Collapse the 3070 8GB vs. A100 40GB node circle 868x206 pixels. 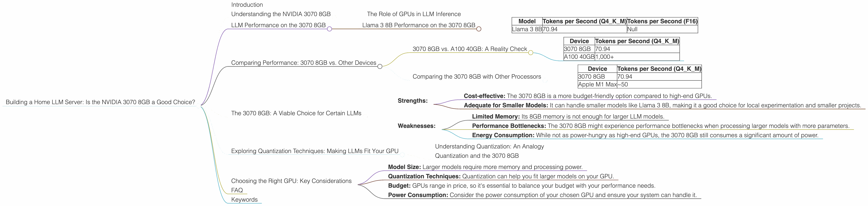[x=531, y=53]
